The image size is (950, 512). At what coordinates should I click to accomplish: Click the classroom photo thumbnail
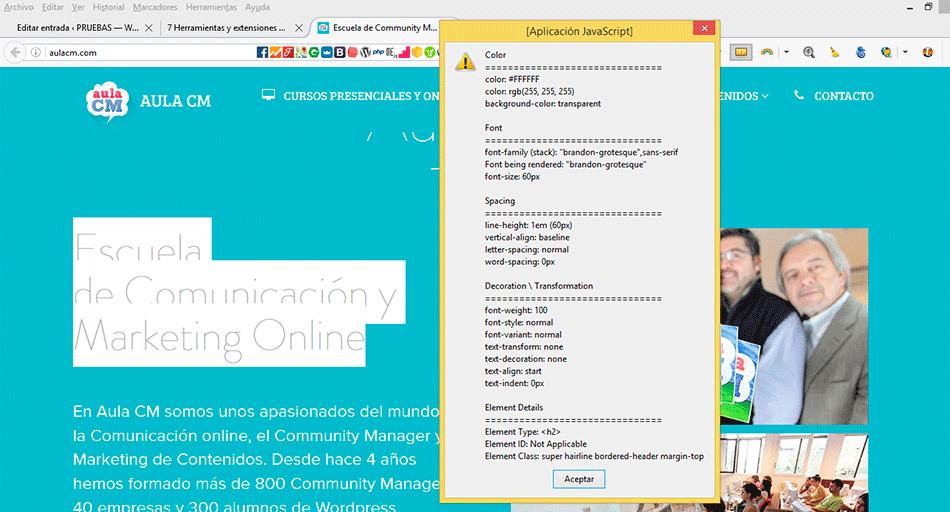pos(794,473)
